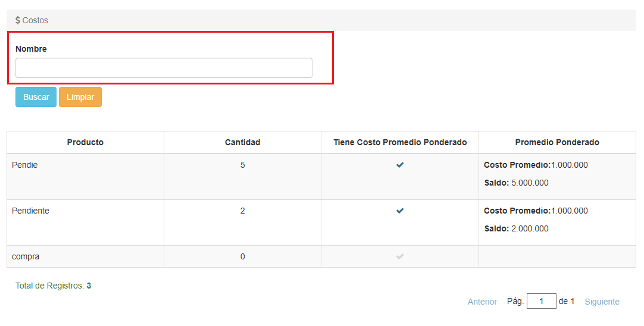Go to next page with Siguiente
644x326 pixels.
point(602,302)
